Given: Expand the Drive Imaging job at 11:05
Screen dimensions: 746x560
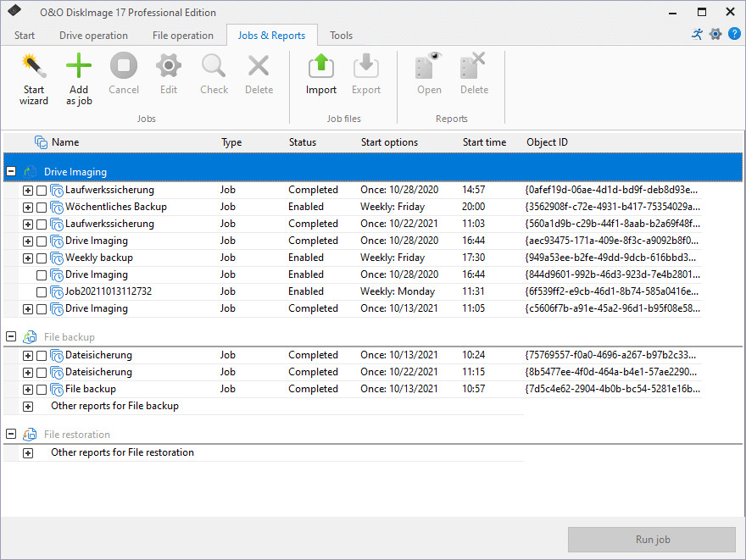Looking at the screenshot, I should coord(28,309).
